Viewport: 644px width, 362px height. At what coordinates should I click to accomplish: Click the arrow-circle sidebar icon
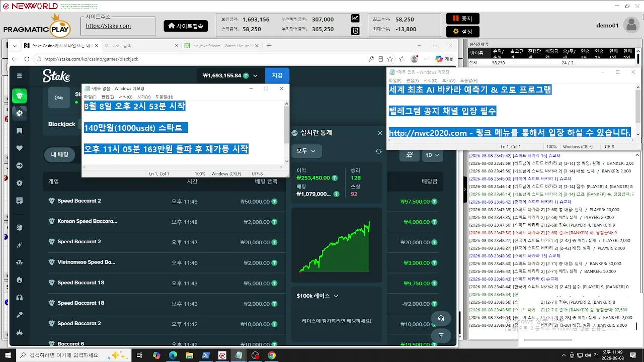point(20,165)
